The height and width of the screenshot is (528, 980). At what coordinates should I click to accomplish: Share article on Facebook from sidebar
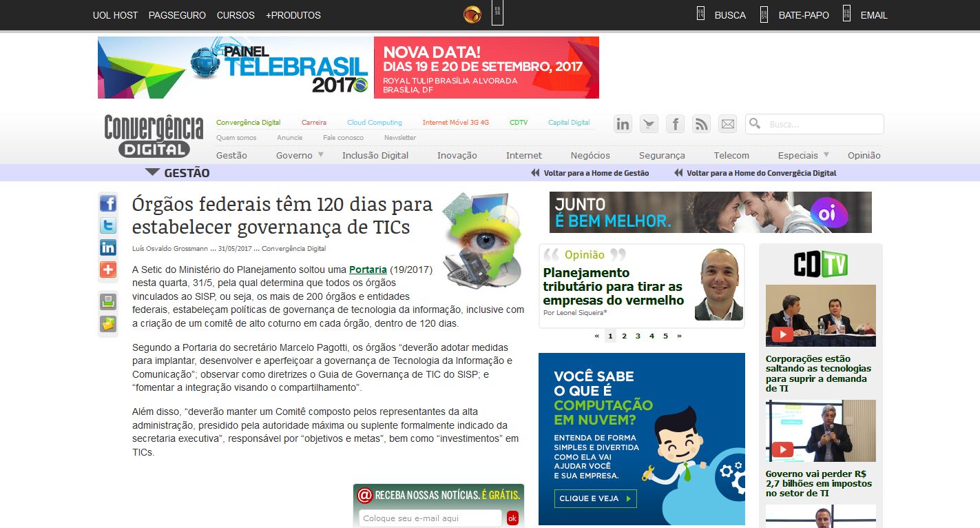(108, 203)
